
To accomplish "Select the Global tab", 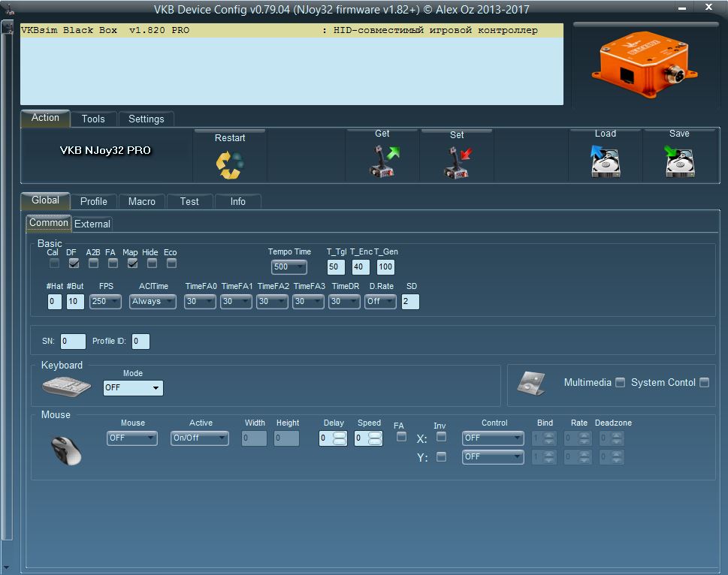I will pos(46,200).
